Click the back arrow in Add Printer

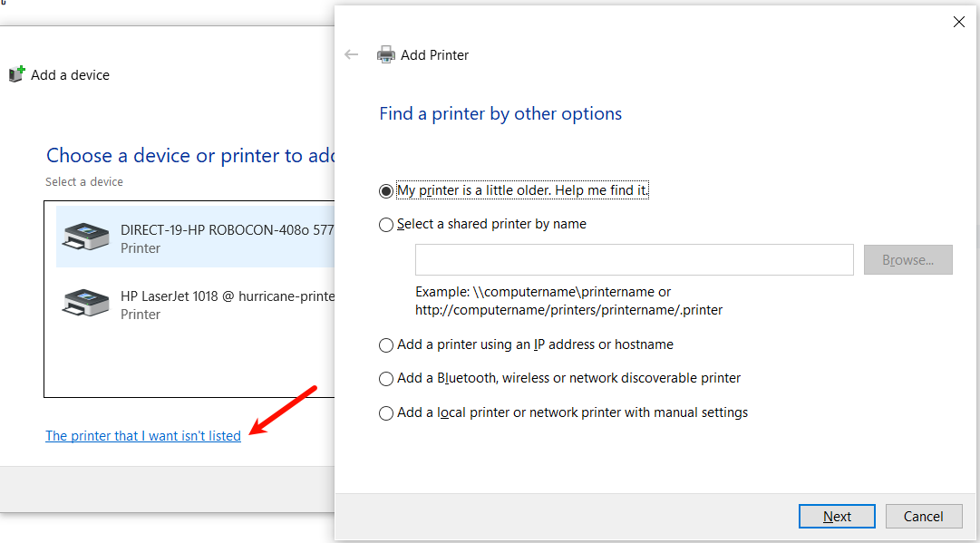352,54
